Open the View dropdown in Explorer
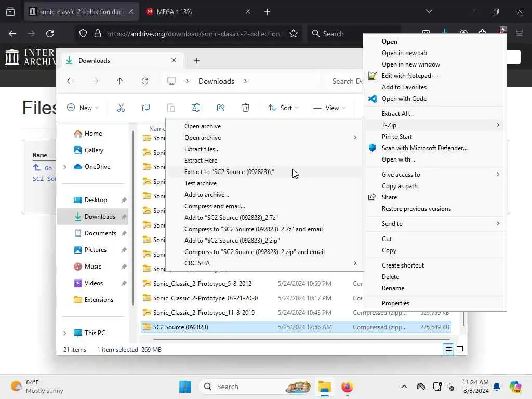 pyautogui.click(x=329, y=108)
